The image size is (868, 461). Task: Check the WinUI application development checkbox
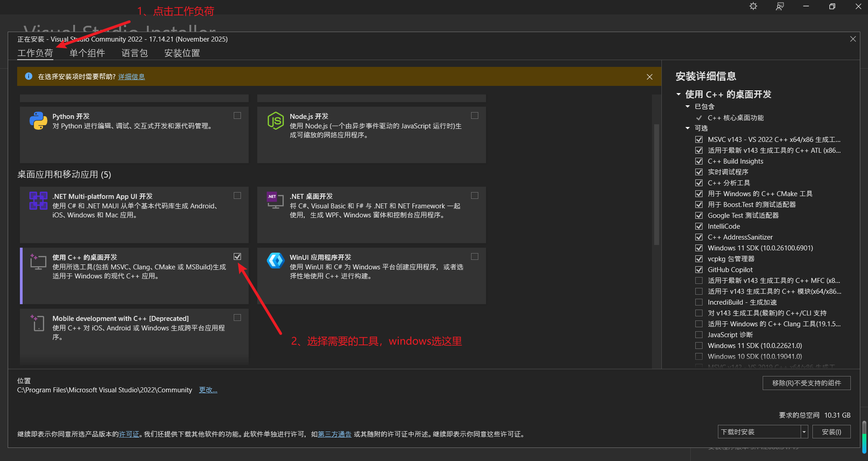click(475, 257)
